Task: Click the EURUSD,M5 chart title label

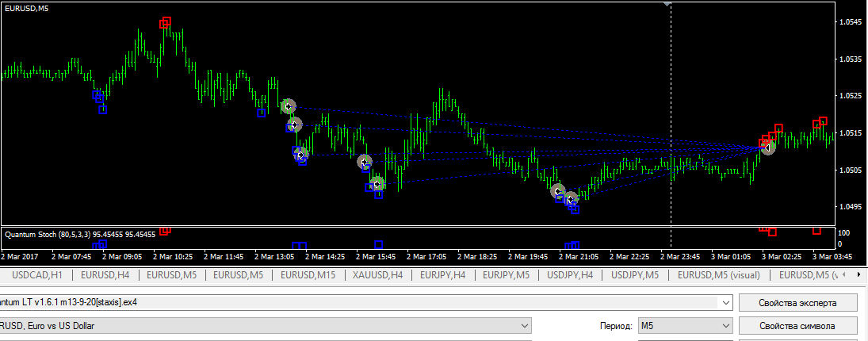Action: point(27,9)
